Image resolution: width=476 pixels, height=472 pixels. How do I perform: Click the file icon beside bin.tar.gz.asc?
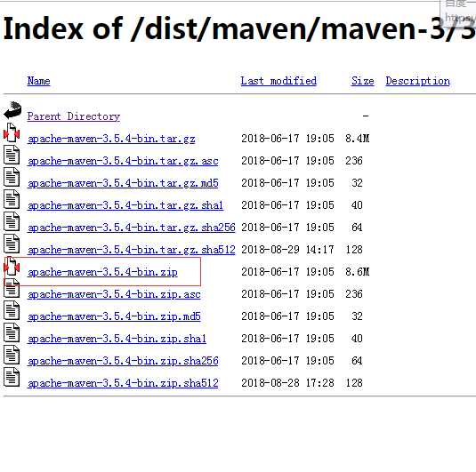pos(12,155)
